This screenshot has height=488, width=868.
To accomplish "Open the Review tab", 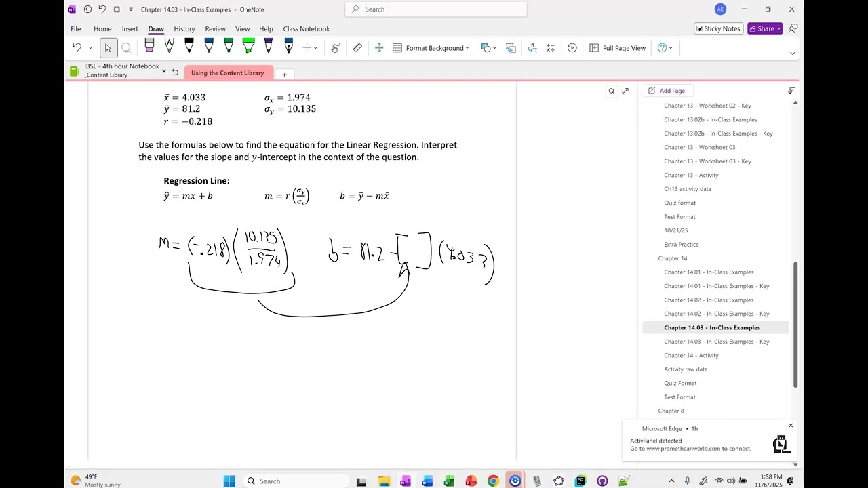I will 216,29.
